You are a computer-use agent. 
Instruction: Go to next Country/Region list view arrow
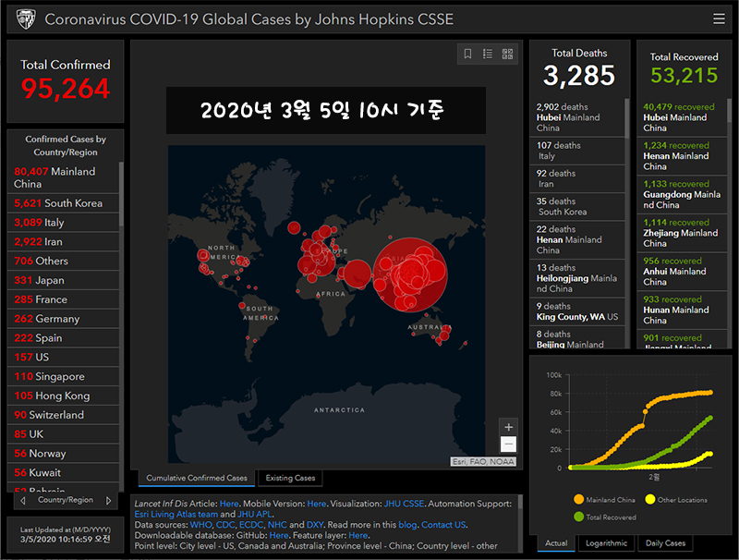(108, 500)
